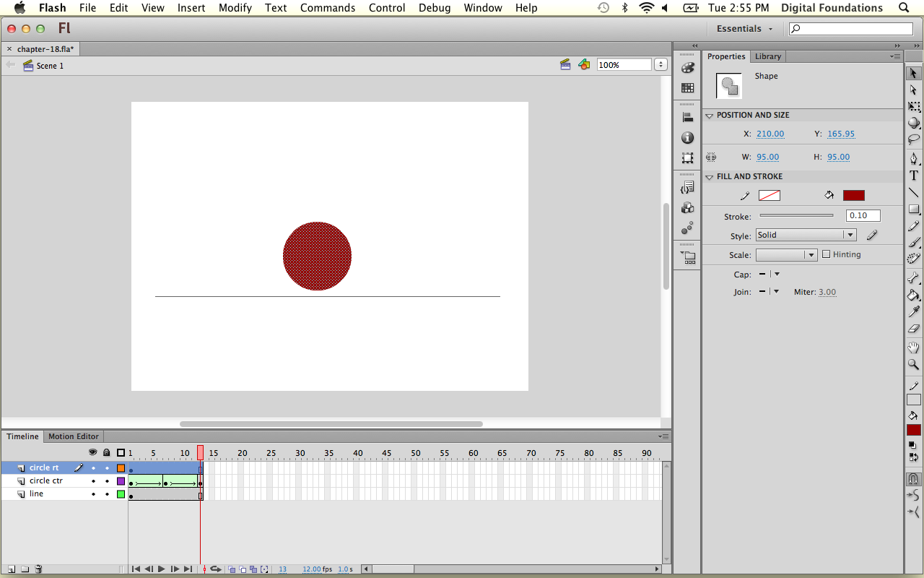924x578 pixels.
Task: Toggle visibility of circle ctr layer
Action: click(93, 481)
